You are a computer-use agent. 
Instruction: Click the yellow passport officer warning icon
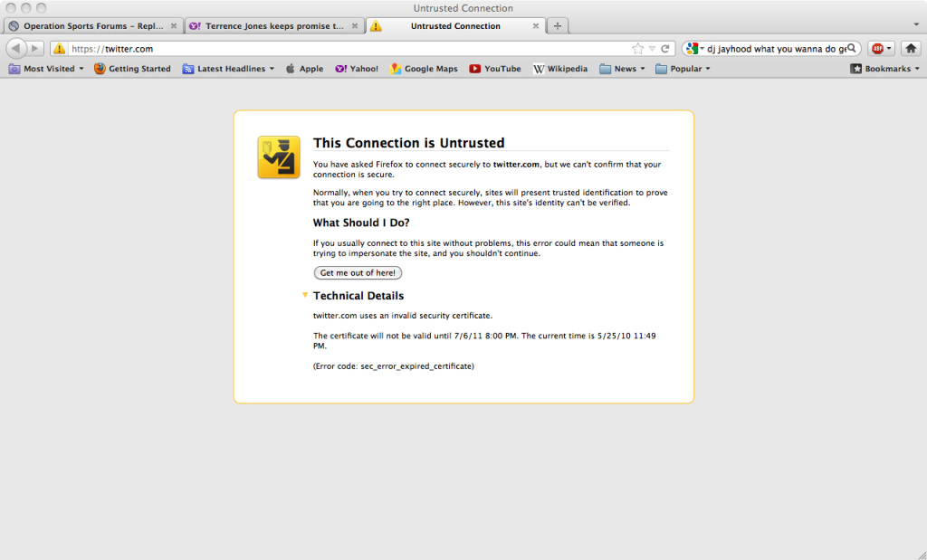279,157
